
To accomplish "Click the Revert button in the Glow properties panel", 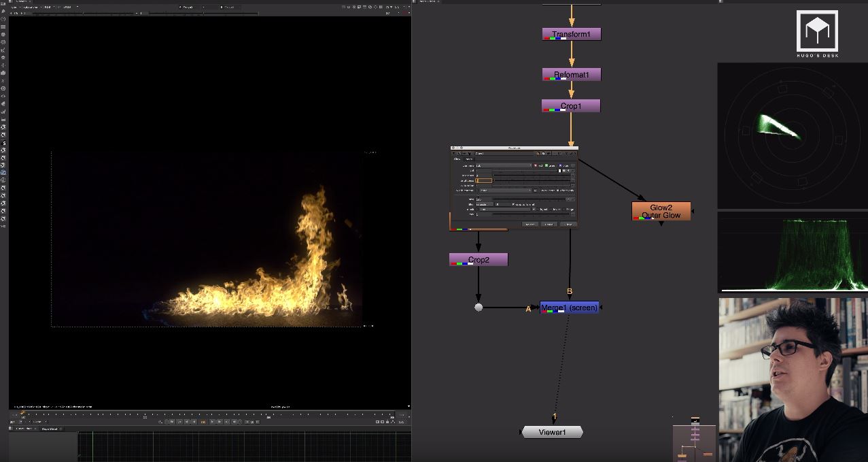I will (530, 225).
